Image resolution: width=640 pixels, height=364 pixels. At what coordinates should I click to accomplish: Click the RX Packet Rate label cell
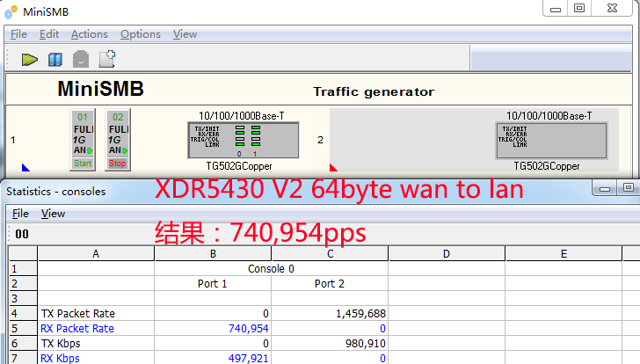[96, 329]
